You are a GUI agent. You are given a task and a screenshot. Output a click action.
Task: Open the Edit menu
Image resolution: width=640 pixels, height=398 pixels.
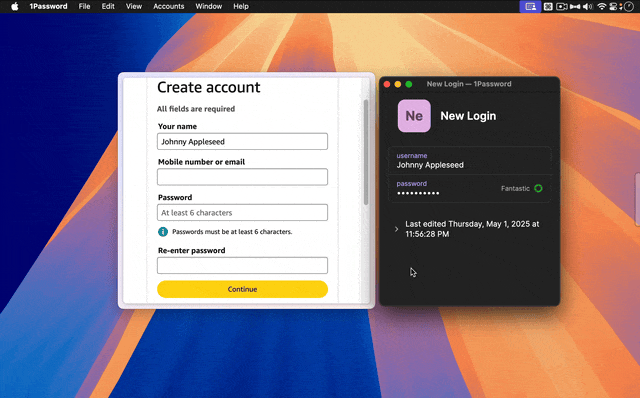click(x=108, y=7)
